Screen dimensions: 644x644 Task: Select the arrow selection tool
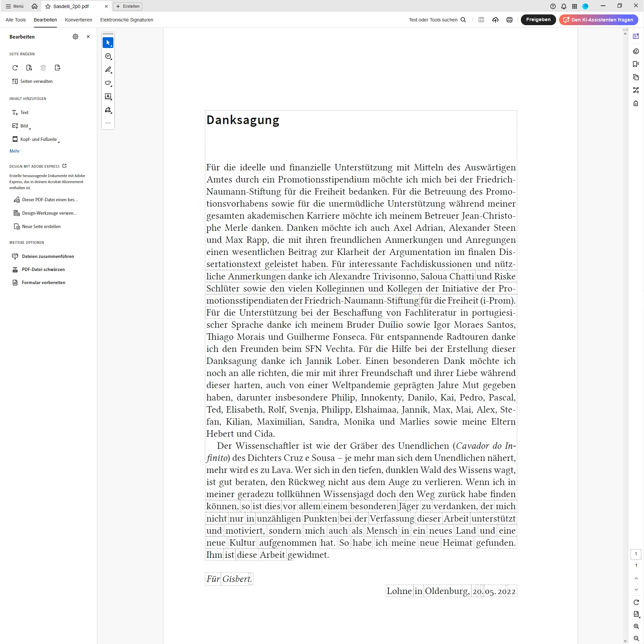click(x=108, y=43)
